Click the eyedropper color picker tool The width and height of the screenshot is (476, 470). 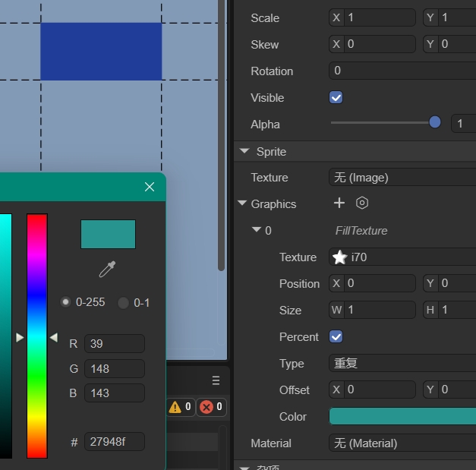pyautogui.click(x=108, y=269)
